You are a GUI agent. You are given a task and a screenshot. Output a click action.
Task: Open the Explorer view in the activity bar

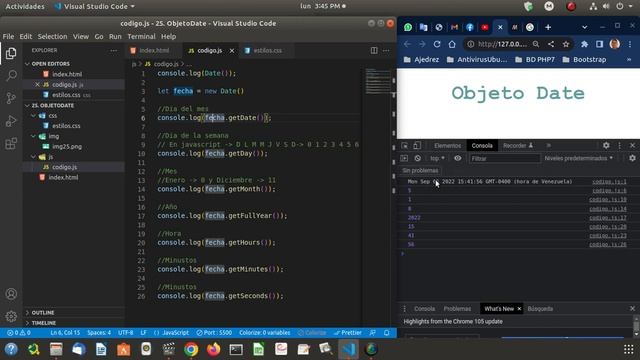click(x=11, y=53)
